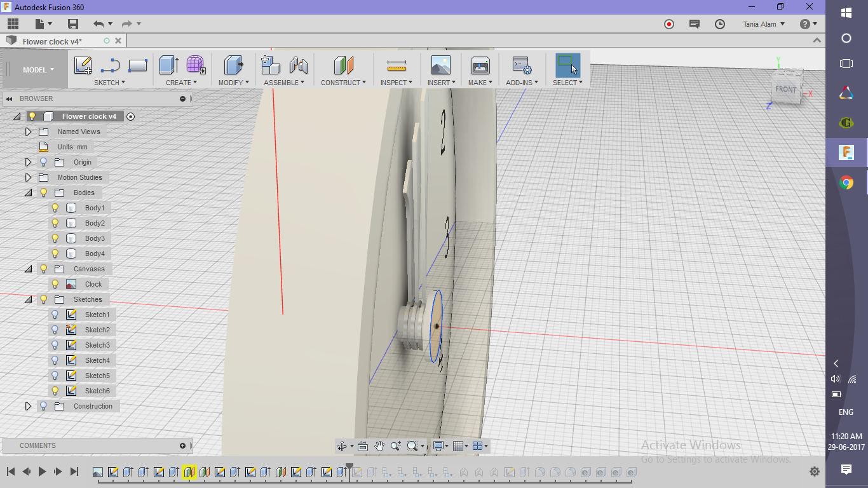Toggle visibility bulb of Body2

point(55,223)
